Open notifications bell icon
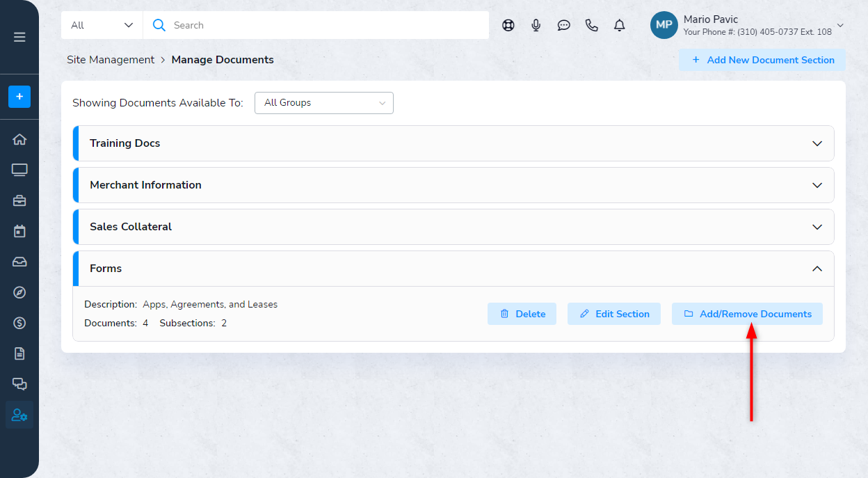 (x=620, y=25)
